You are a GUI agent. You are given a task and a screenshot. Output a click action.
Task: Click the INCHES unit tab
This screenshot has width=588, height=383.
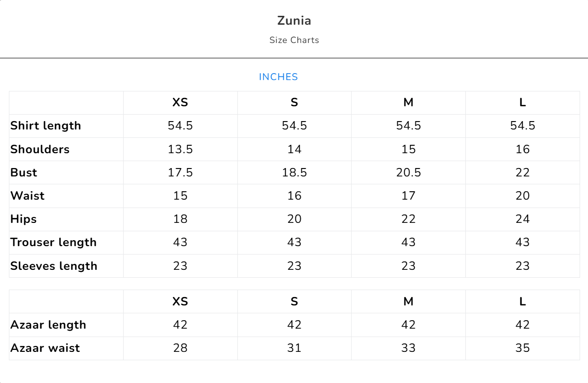click(278, 77)
